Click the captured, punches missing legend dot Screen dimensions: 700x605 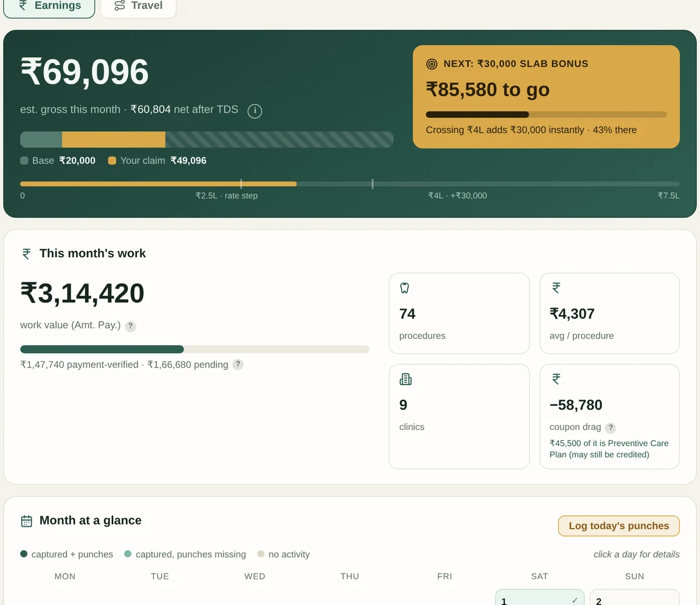click(x=128, y=554)
